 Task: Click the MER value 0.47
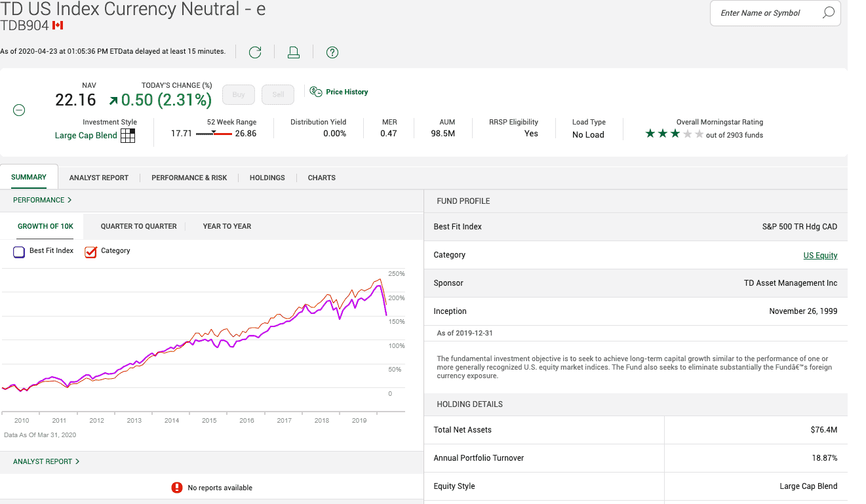point(389,134)
